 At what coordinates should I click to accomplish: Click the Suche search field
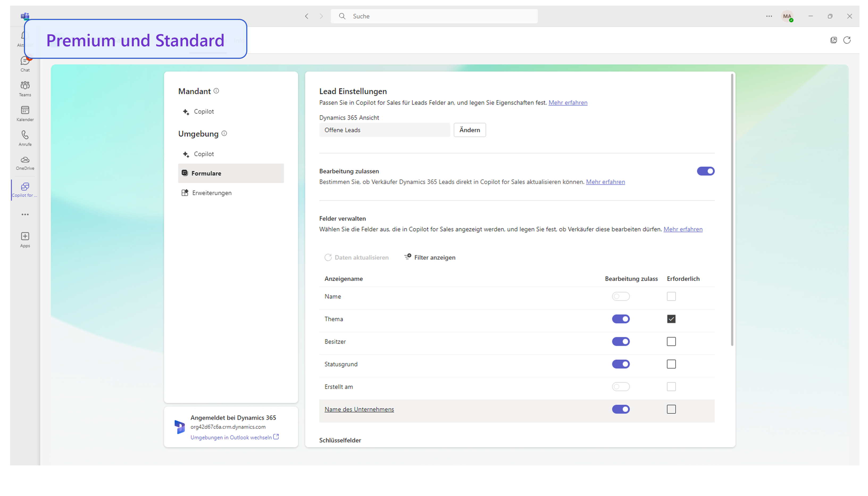434,16
